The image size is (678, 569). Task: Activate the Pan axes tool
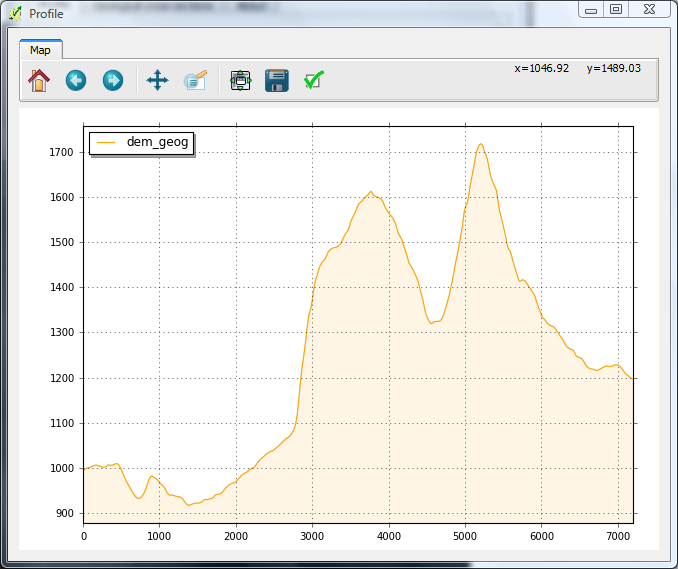click(x=157, y=80)
